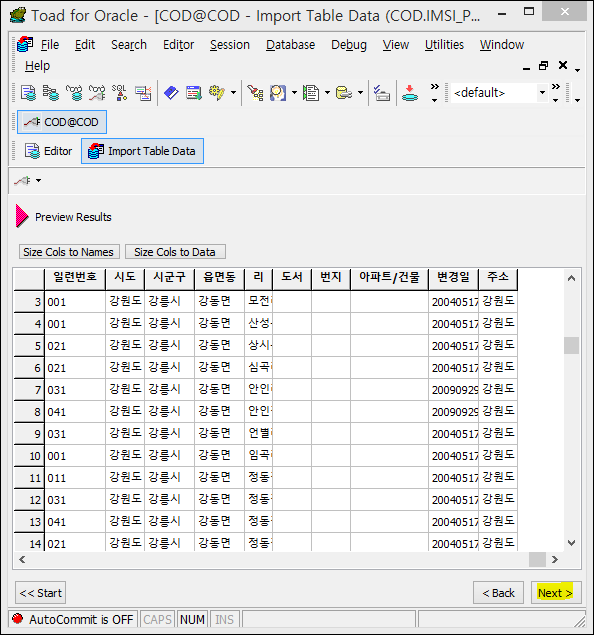
Task: Open menu bar options arrow beside close X
Action: (577, 70)
